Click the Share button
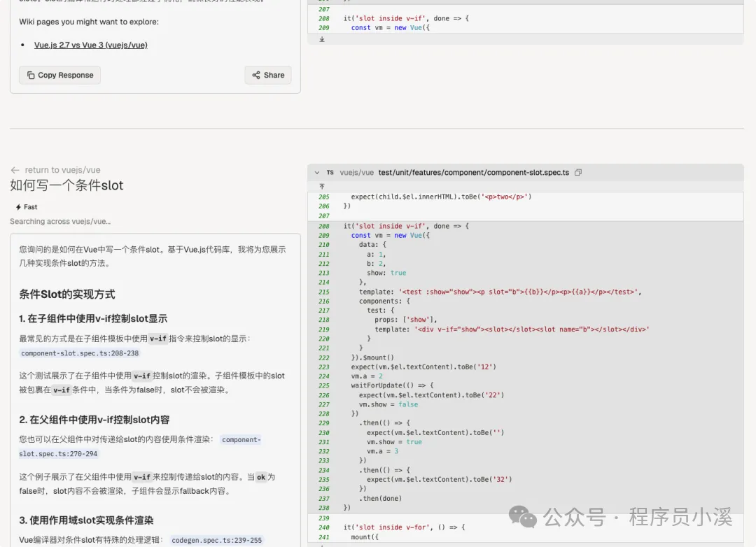 point(268,75)
